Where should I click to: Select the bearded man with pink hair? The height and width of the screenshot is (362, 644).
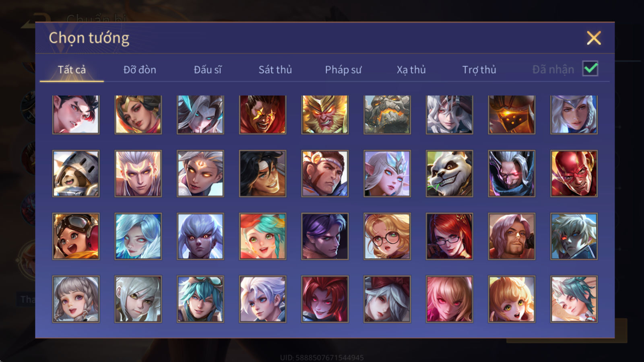[x=512, y=236]
